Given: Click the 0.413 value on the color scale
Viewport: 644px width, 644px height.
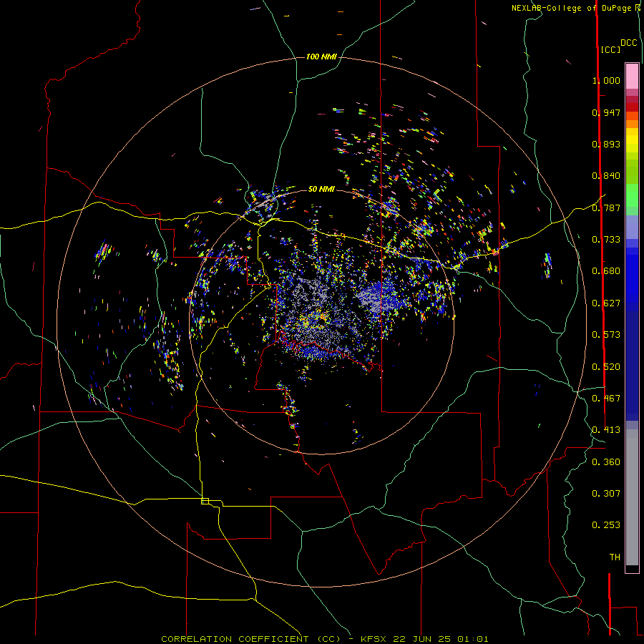Looking at the screenshot, I should tap(606, 430).
